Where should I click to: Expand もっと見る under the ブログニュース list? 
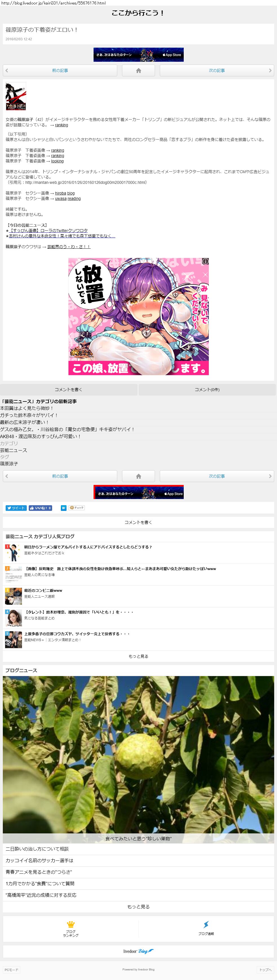[x=139, y=907]
